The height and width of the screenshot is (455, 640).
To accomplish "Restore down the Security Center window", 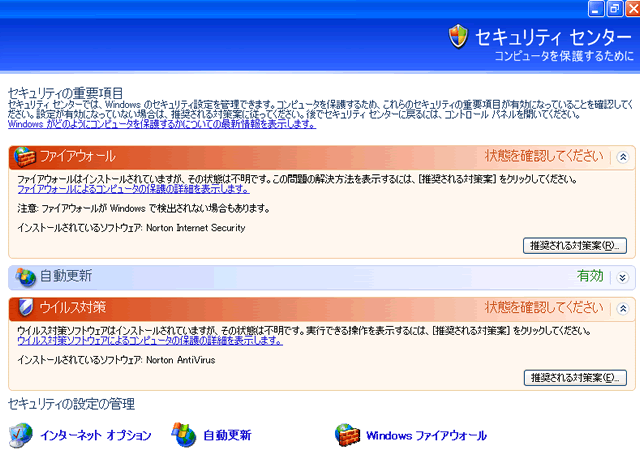I will click(615, 9).
